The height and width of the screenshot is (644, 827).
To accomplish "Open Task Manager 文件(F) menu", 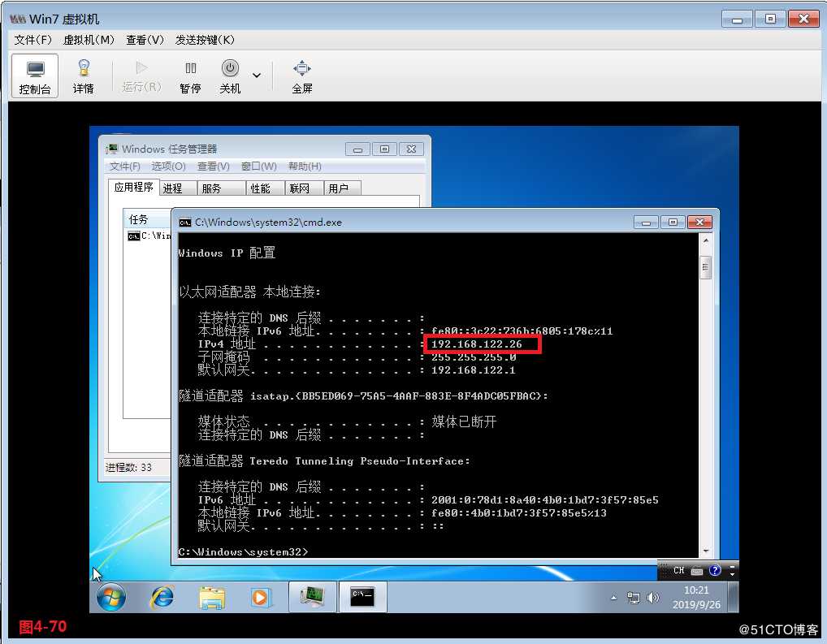I will pyautogui.click(x=125, y=166).
